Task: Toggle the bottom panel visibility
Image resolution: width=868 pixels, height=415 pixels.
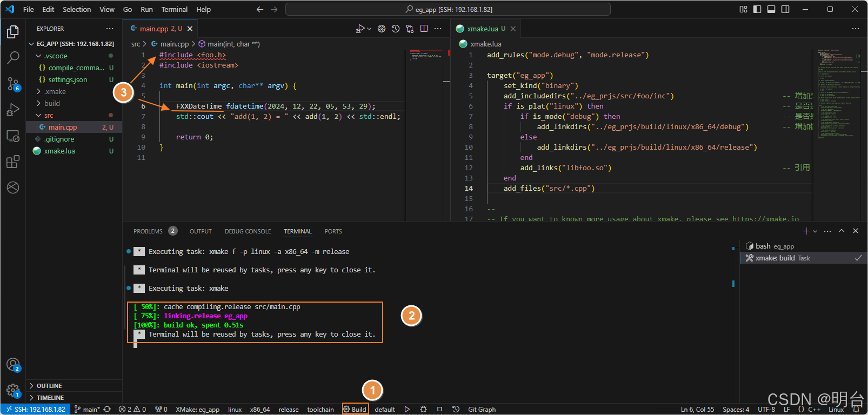Action: click(771, 9)
